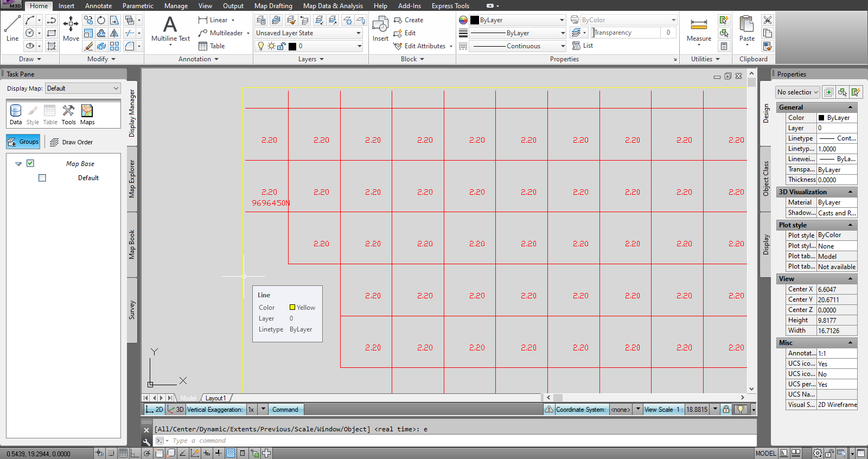The width and height of the screenshot is (868, 459).
Task: Uncheck the Map Base layer checkbox
Action: 30,163
